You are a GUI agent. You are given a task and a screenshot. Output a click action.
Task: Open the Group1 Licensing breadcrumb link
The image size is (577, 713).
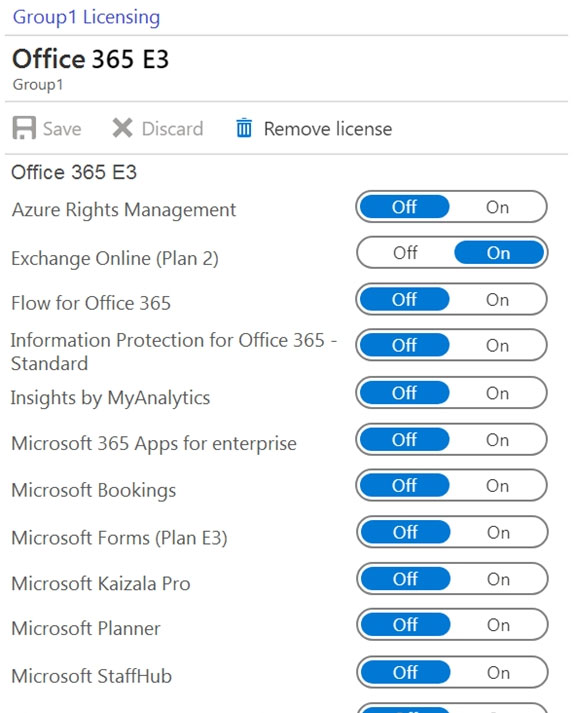pyautogui.click(x=86, y=17)
